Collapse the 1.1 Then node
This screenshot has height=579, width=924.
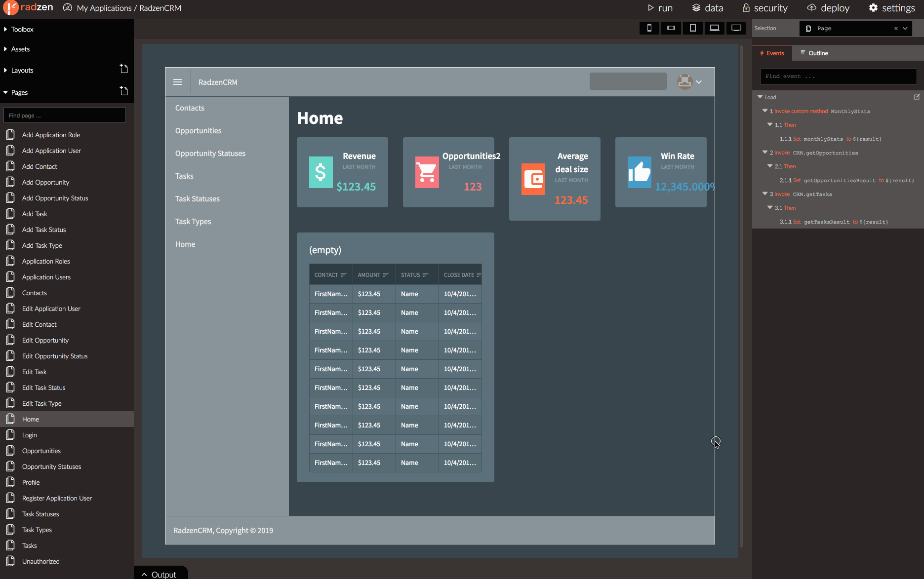770,124
